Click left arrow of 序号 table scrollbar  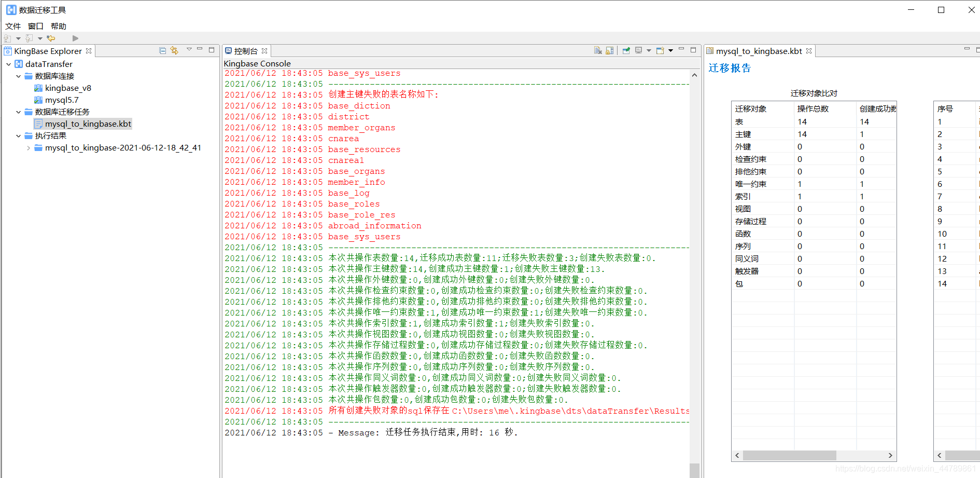tap(939, 455)
